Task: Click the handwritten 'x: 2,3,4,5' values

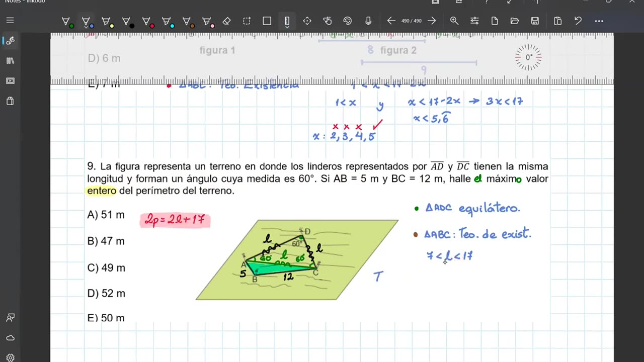Action: [344, 136]
